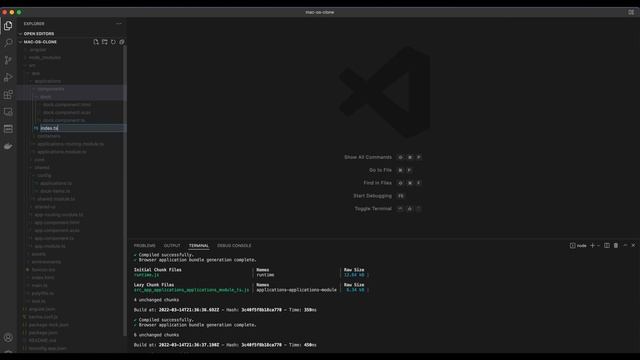Viewport: 640px width, 360px height.
Task: Open the Search view in activity bar
Action: pos(8,42)
